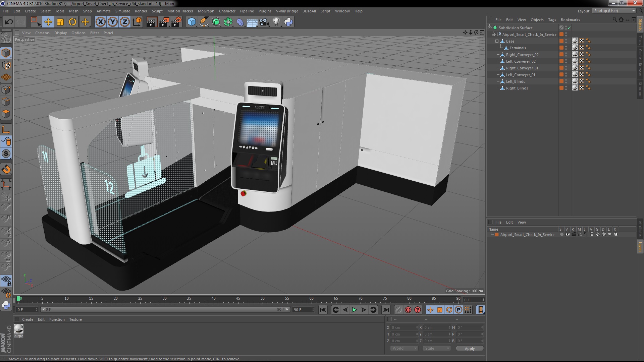
Task: Collapse Airport_Smart_Check_In_Service object node
Action: [493, 35]
